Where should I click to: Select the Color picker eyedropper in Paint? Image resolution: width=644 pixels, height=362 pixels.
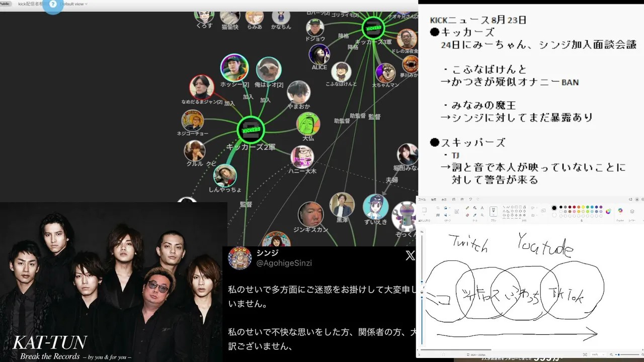(475, 215)
